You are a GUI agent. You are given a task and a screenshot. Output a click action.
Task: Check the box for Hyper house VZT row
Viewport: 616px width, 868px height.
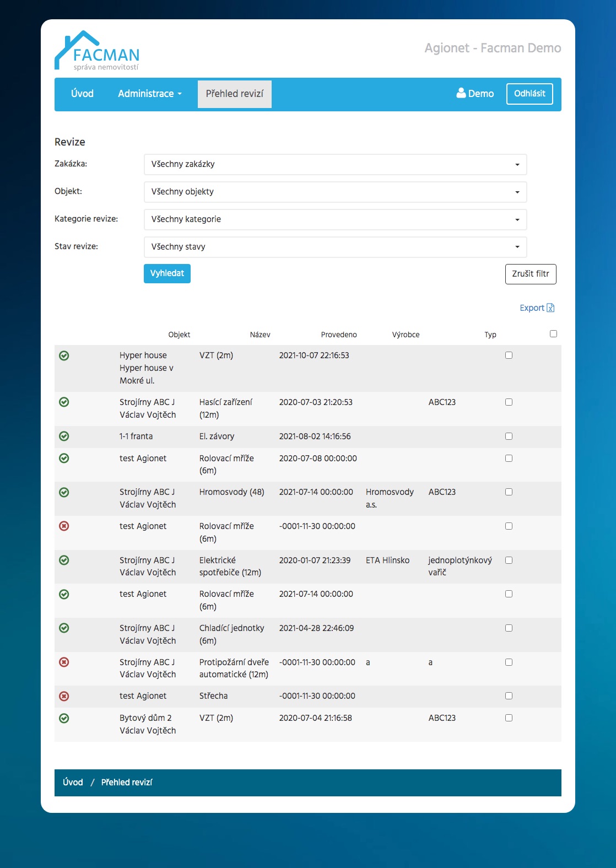pyautogui.click(x=509, y=355)
